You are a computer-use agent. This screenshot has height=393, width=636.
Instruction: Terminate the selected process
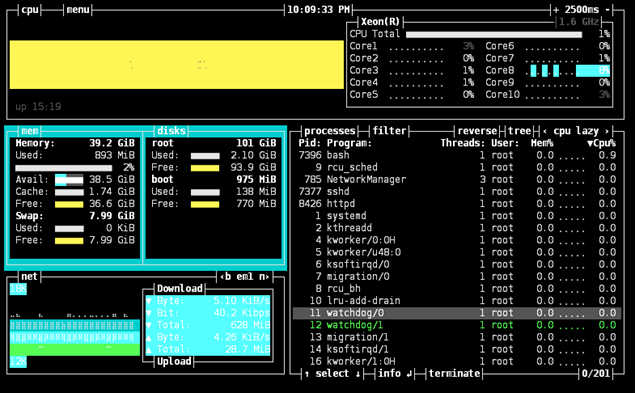point(454,374)
